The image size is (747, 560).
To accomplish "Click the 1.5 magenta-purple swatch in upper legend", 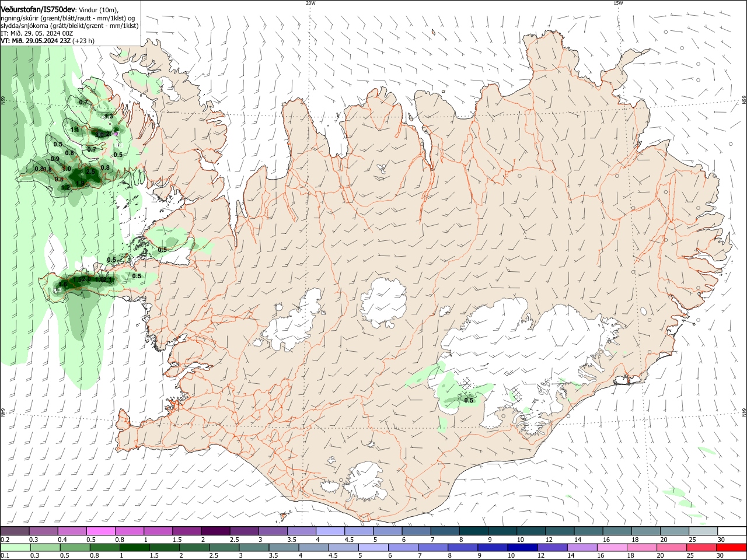I will [186, 531].
